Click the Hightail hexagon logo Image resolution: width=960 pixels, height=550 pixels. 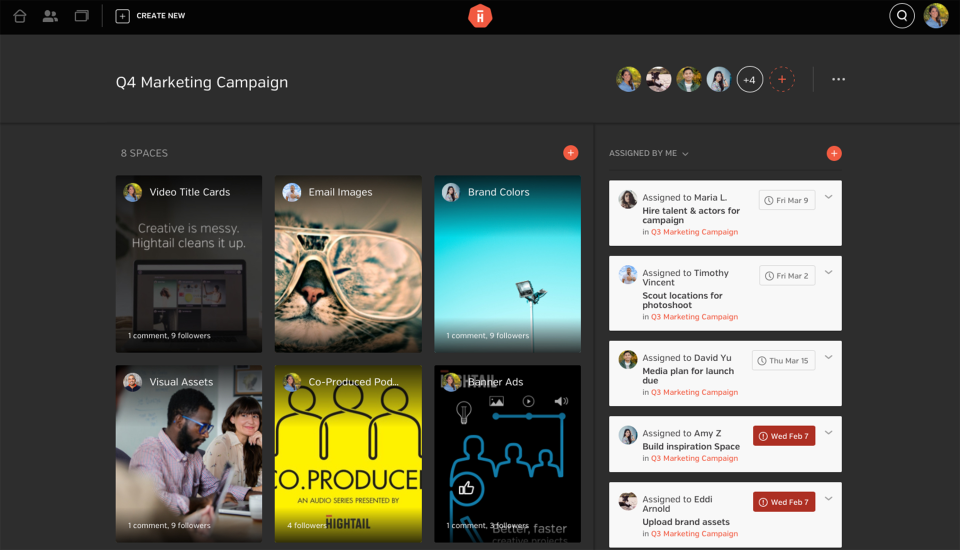480,17
